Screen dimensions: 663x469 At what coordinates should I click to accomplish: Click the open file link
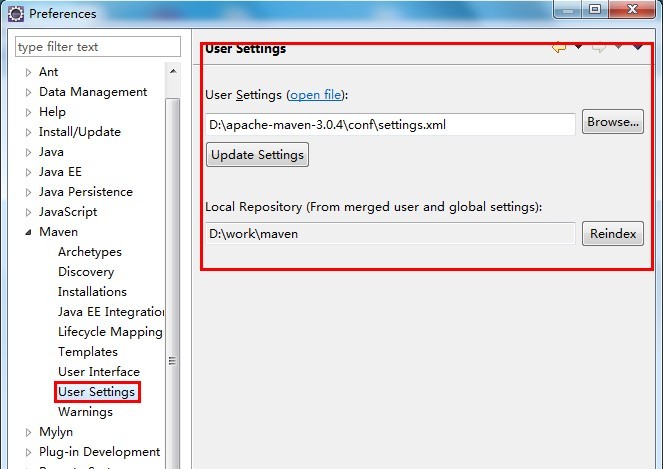tap(315, 95)
